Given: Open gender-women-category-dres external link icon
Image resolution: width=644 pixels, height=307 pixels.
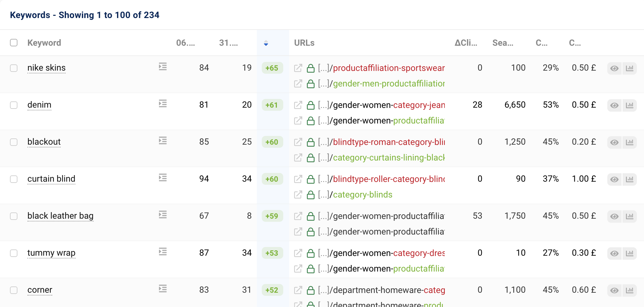Looking at the screenshot, I should click(298, 253).
